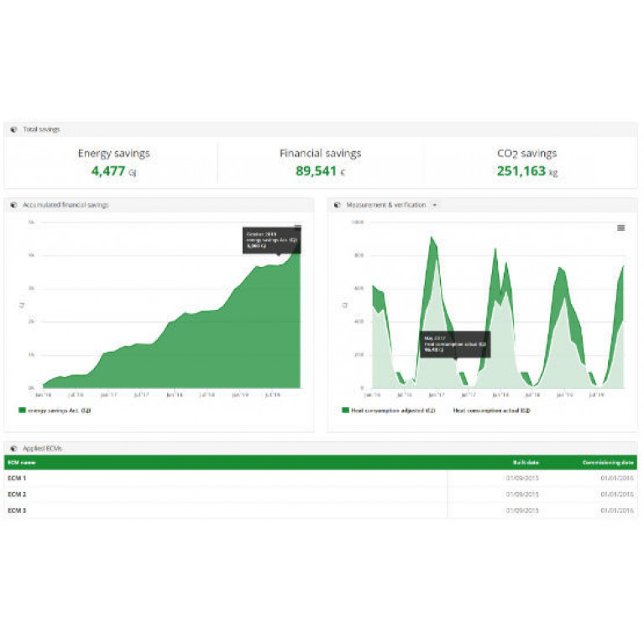Click the green energy savings legend square
The width and height of the screenshot is (644, 644).
point(22,411)
